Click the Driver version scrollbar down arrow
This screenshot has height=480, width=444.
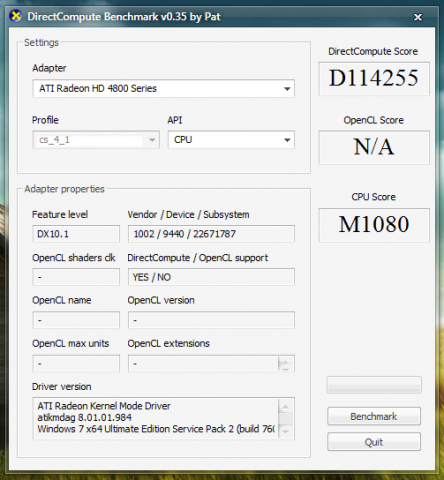(x=286, y=432)
